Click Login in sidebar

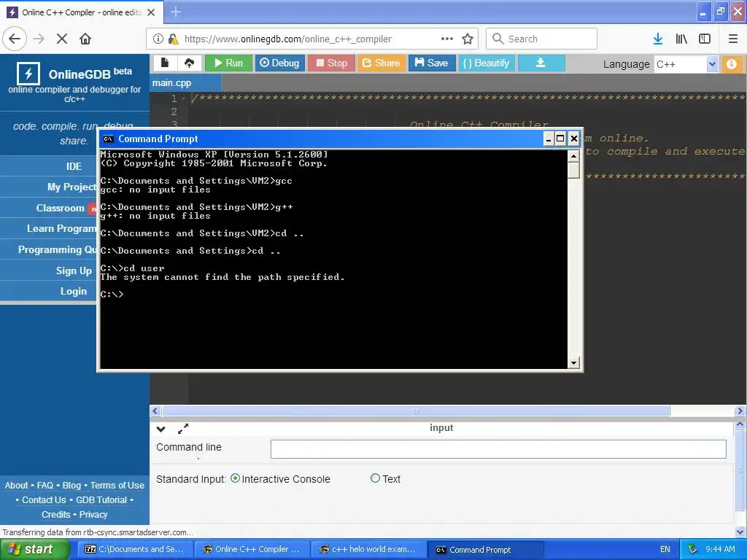[x=74, y=291]
